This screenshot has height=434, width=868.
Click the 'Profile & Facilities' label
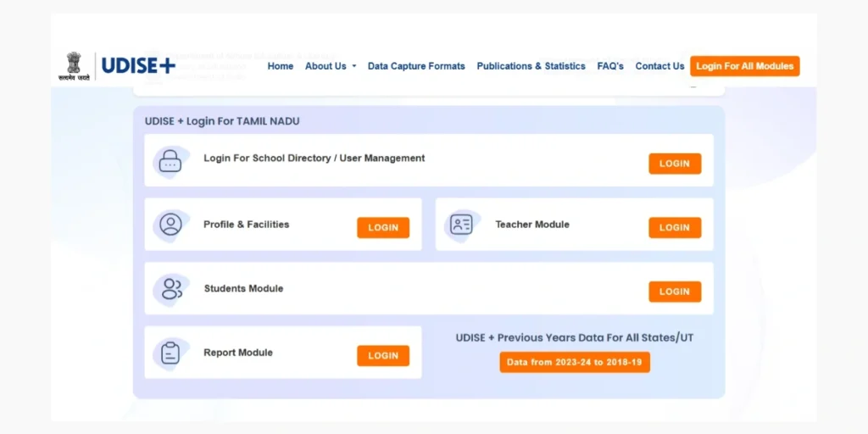coord(247,224)
